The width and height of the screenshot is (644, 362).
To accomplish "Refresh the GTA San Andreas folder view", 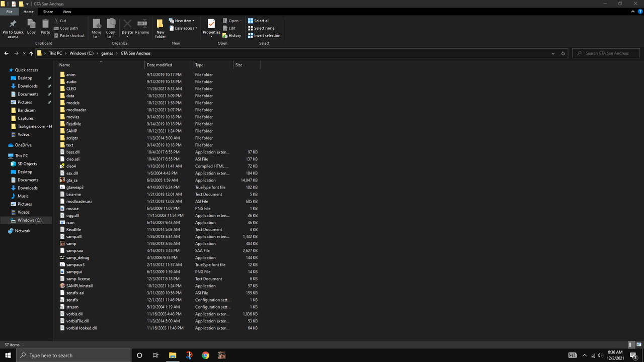I will (563, 53).
